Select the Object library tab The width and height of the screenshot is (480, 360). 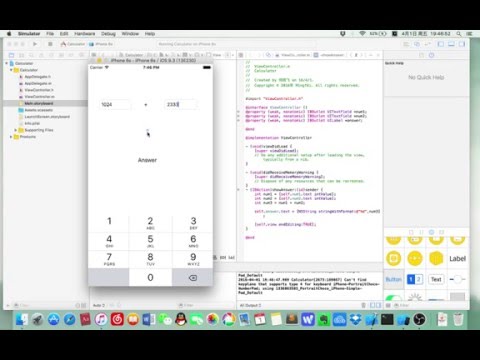(x=431, y=232)
